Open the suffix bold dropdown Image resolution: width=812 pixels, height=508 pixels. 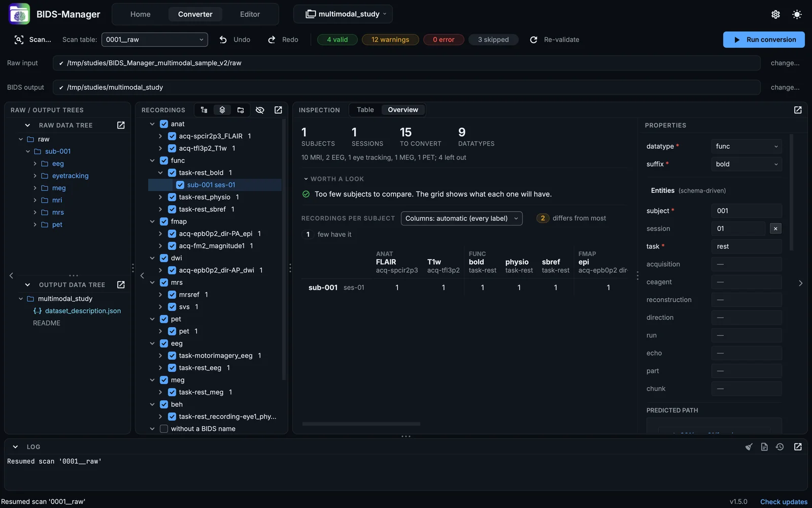pyautogui.click(x=747, y=164)
